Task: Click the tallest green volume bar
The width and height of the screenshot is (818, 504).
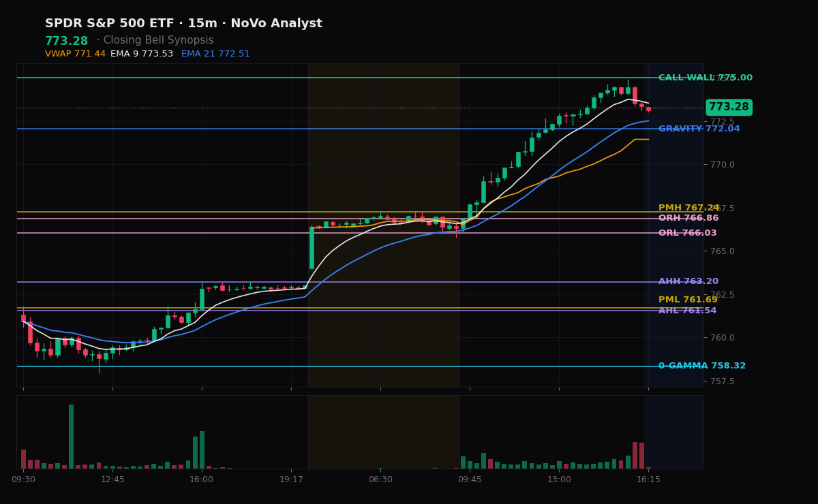Action: tap(71, 437)
